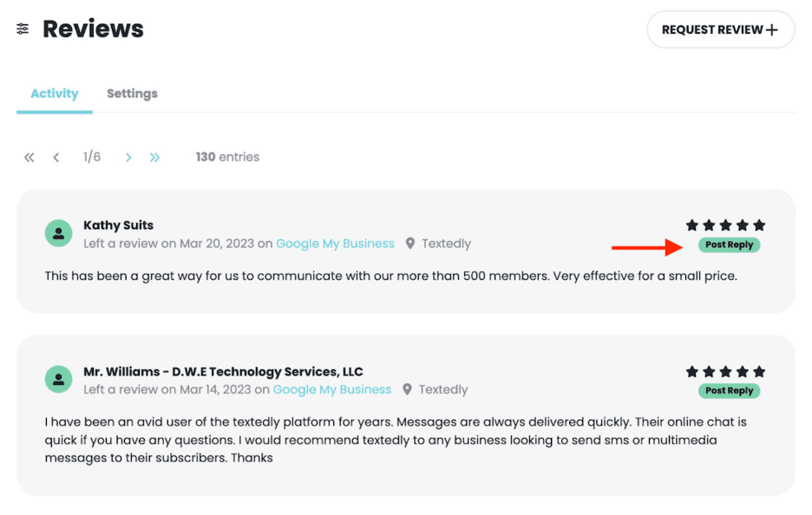Open Google My Business link on Mr. Williams' review
The height and width of the screenshot is (515, 812).
coord(332,389)
